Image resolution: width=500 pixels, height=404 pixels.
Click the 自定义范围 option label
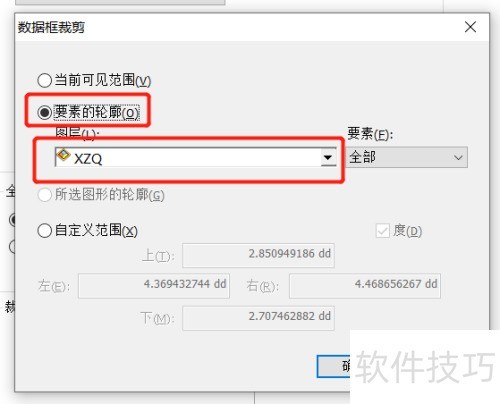tap(96, 230)
